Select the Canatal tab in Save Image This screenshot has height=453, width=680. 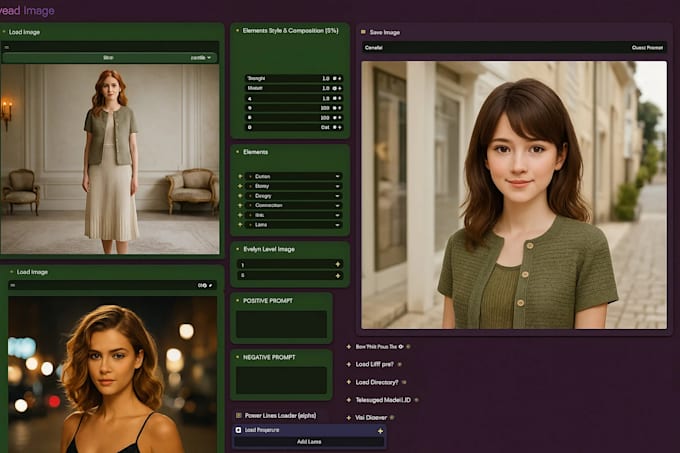374,47
